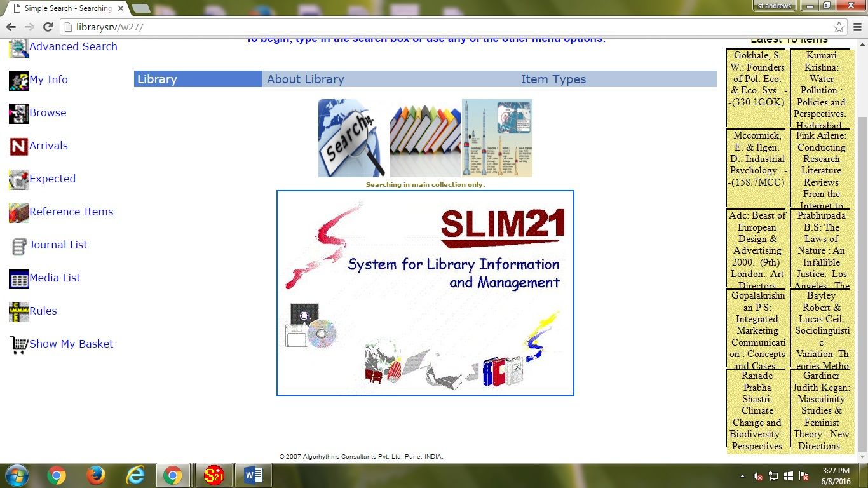
Task: Click the My Info sidebar icon
Action: (19, 80)
